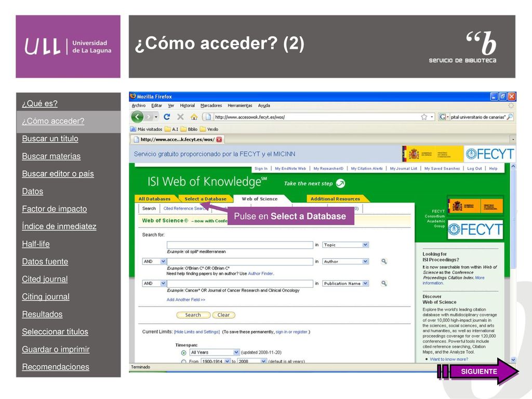Click the page scrollbar down arrow

(x=513, y=360)
